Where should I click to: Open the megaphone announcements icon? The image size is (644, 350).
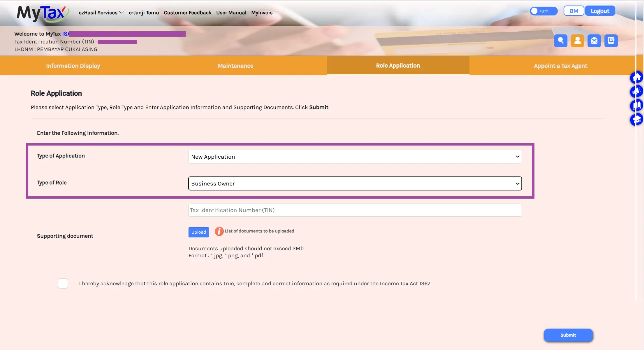[x=636, y=92]
